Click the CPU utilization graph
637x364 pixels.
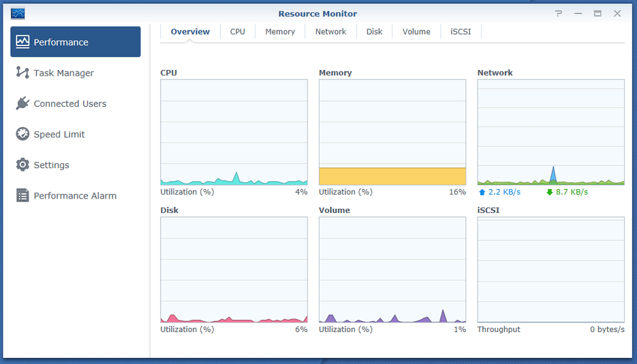coord(234,132)
